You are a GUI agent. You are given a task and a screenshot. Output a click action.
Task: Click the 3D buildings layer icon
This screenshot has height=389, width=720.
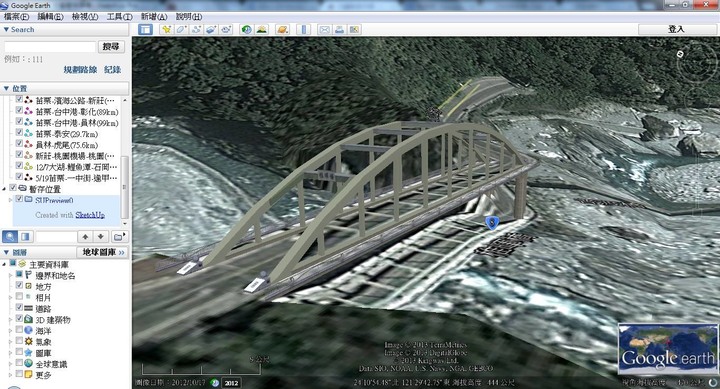[28, 319]
